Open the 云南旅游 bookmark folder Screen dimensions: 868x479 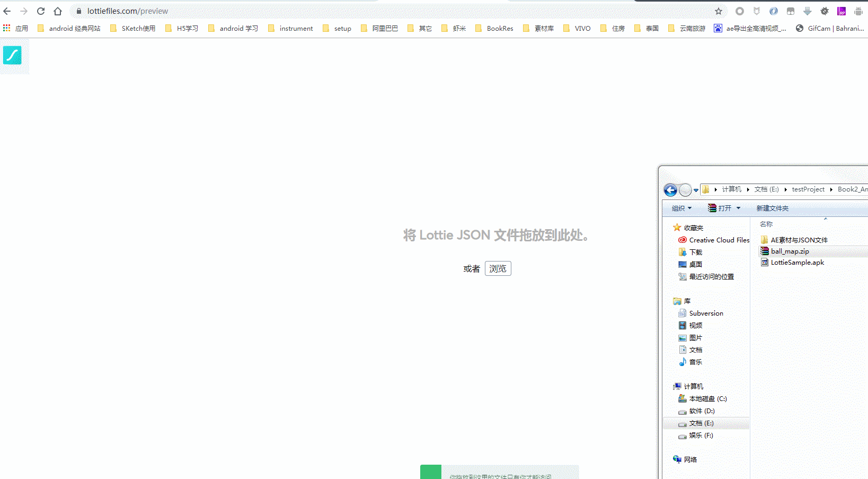[x=687, y=28]
